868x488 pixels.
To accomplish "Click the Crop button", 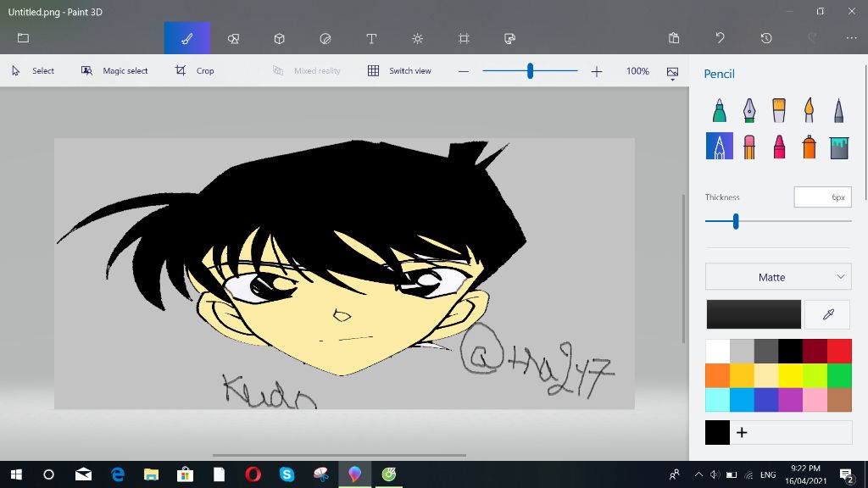I will pyautogui.click(x=194, y=71).
